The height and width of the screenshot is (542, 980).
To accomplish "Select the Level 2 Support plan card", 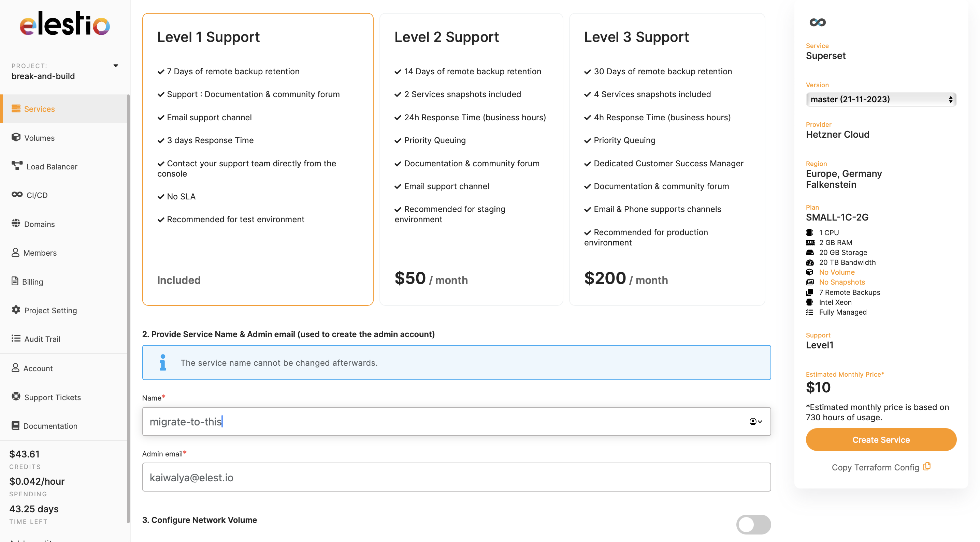I will coord(471,159).
